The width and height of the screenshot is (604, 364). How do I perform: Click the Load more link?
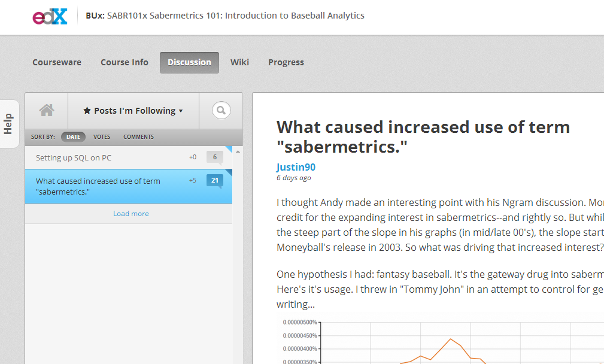(x=131, y=214)
